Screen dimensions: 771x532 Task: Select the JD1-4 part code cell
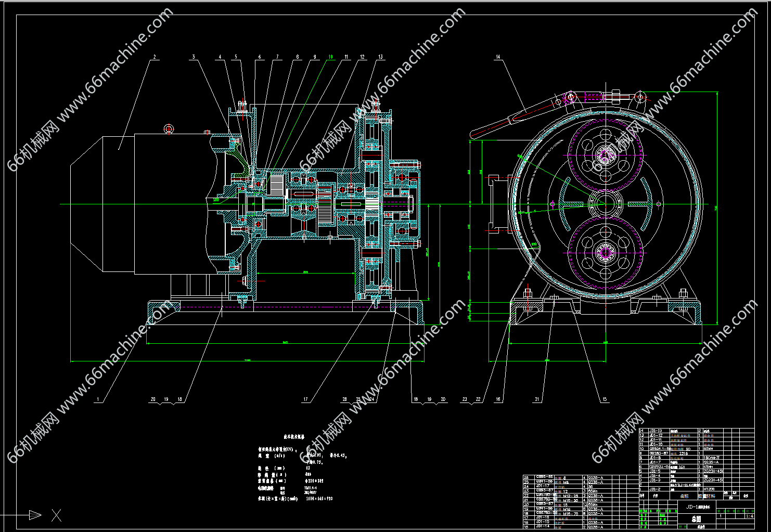point(655,475)
